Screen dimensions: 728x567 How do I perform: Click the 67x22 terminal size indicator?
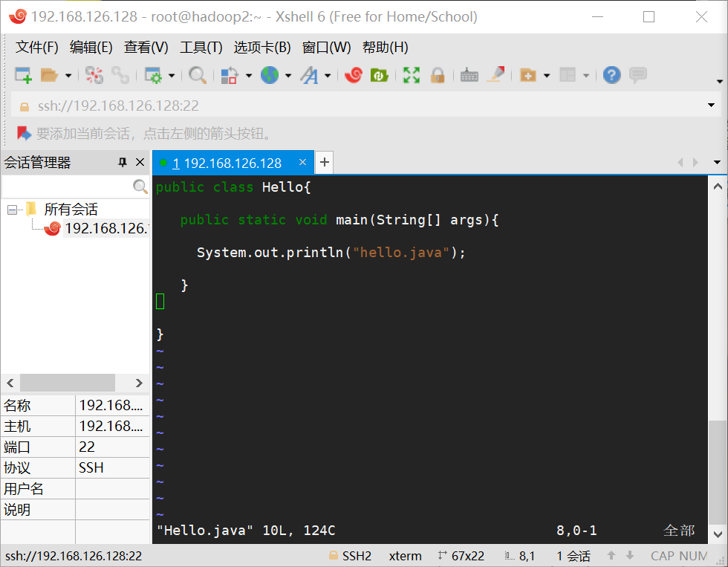point(461,556)
